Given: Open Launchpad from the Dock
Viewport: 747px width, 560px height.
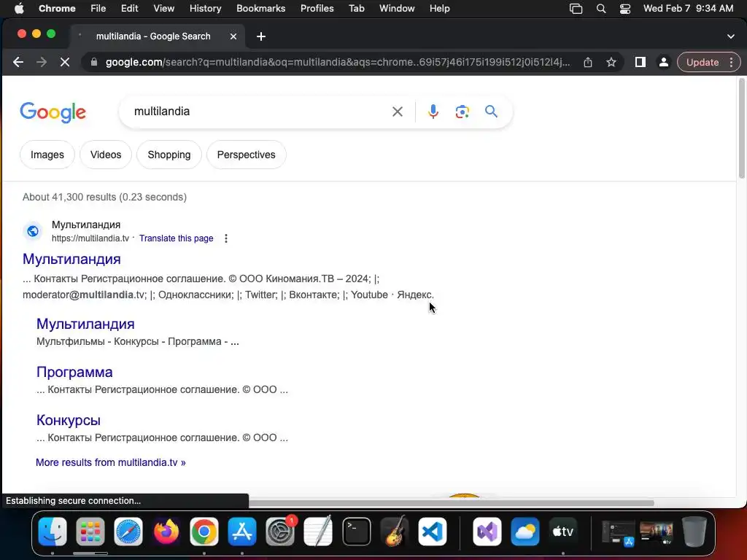Looking at the screenshot, I should pos(90,532).
